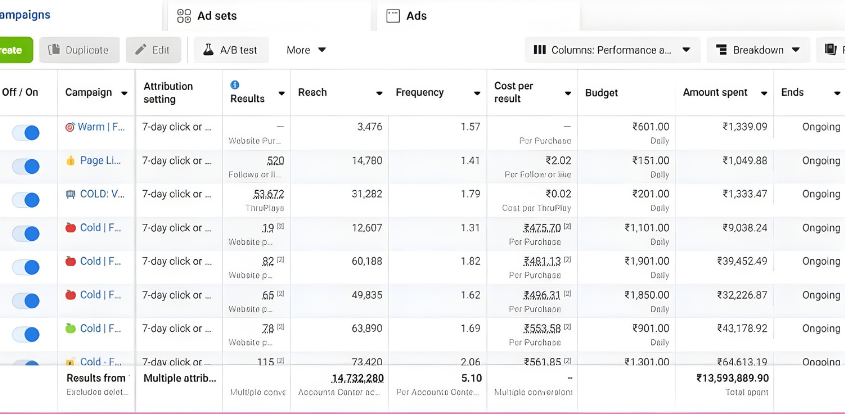845x414 pixels.
Task: Click the Columns layout icon
Action: click(540, 50)
